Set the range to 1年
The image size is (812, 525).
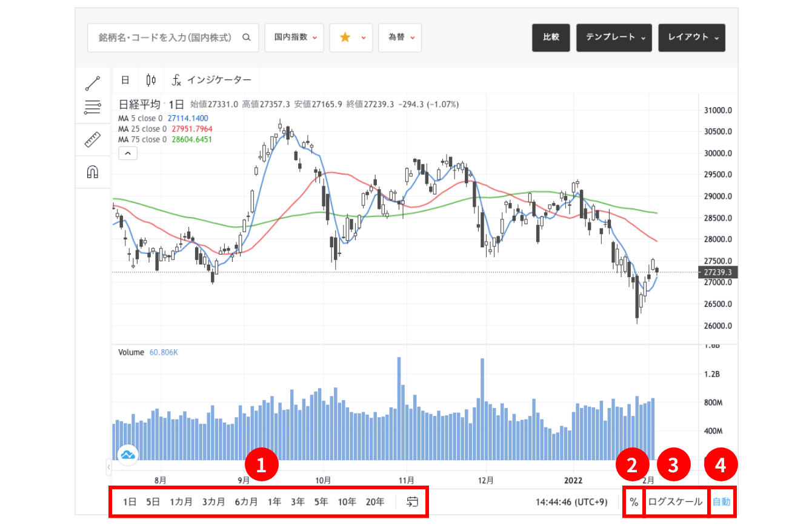click(275, 502)
